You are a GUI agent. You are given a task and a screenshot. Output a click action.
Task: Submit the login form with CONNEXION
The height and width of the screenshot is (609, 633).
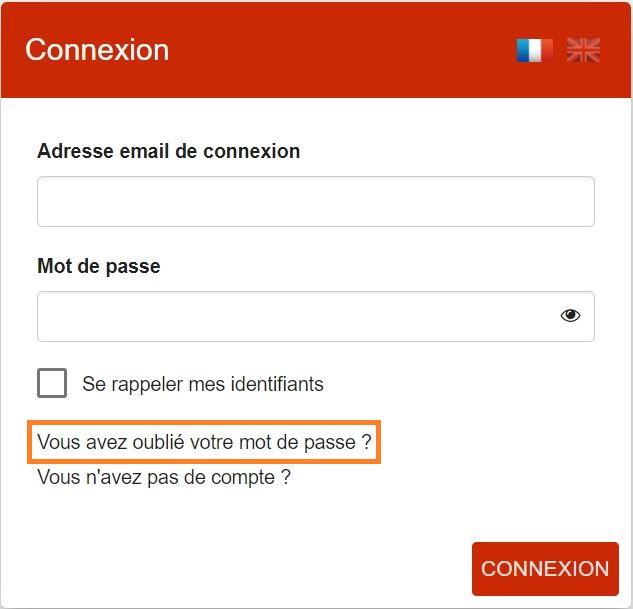click(545, 569)
